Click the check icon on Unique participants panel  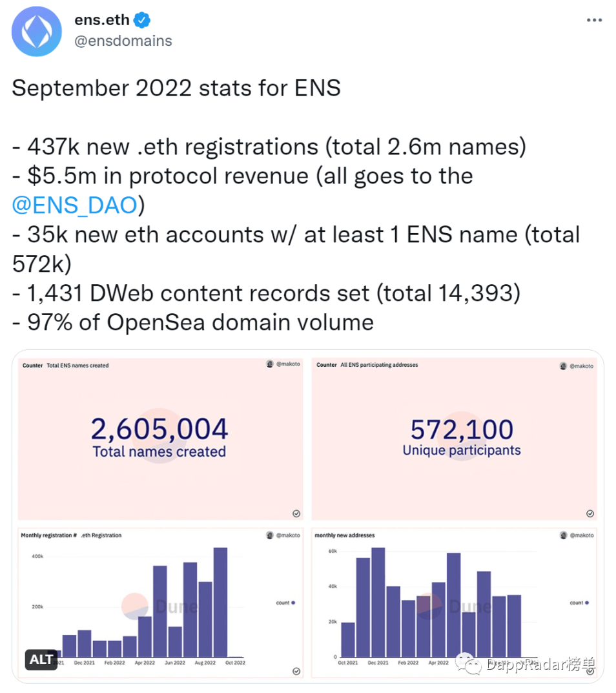coord(590,513)
